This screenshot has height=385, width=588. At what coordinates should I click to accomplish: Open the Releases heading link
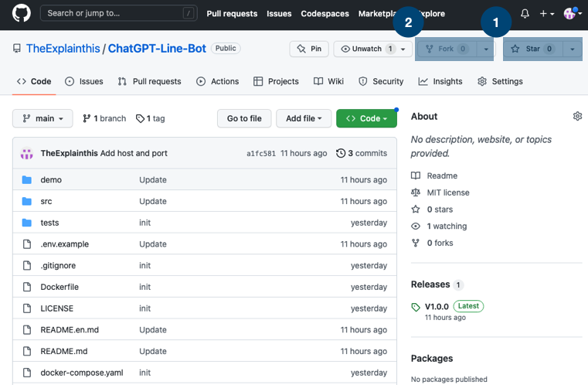click(437, 284)
